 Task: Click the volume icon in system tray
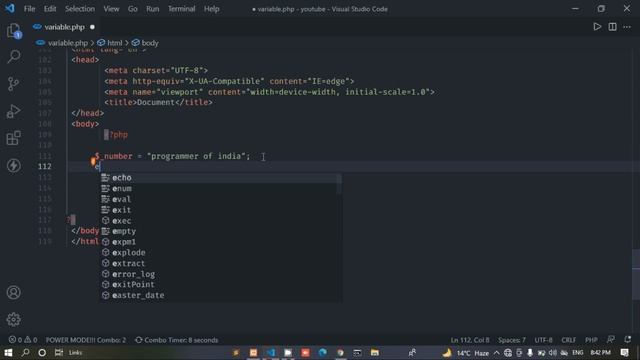553,353
